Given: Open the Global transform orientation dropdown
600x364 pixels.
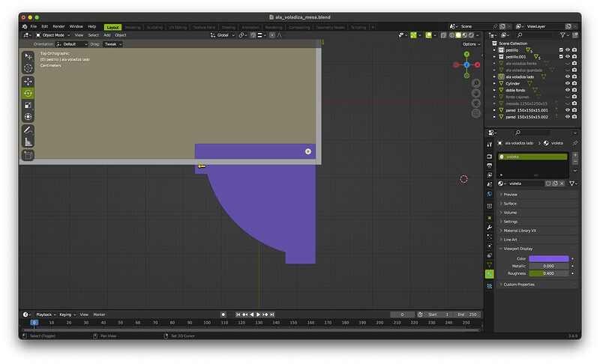Looking at the screenshot, I should pos(222,35).
